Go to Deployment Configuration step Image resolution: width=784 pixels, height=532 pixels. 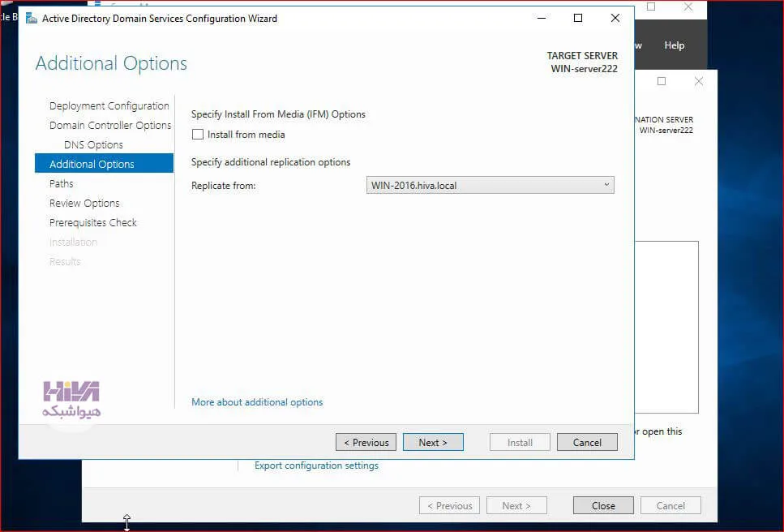pyautogui.click(x=109, y=106)
